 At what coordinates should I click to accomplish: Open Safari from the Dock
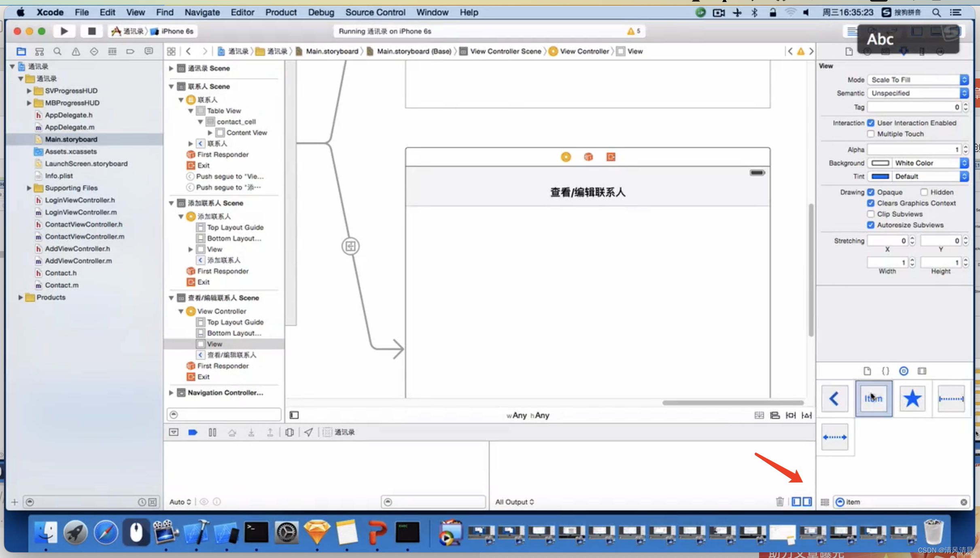(x=106, y=532)
